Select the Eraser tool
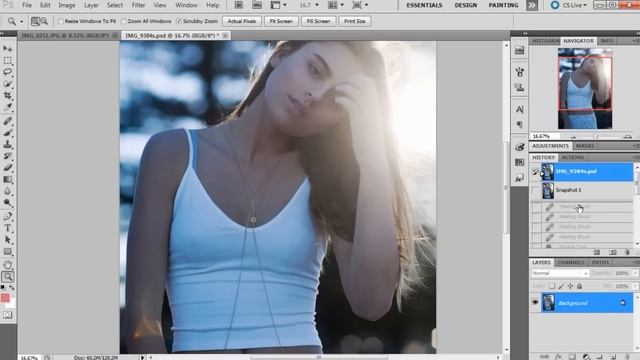 pyautogui.click(x=8, y=168)
